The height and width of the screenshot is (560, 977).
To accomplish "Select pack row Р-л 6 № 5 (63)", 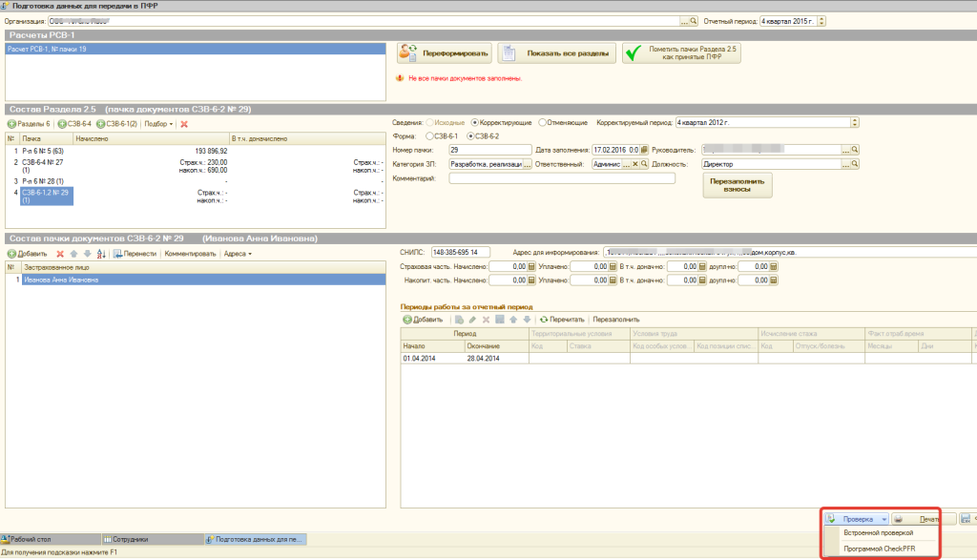I will 196,151.
